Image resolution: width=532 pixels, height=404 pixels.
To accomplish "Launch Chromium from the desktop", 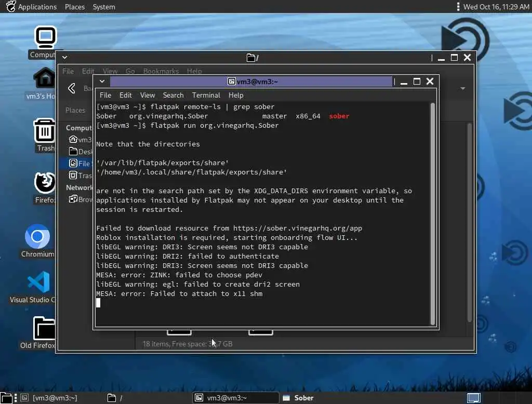I will pyautogui.click(x=37, y=236).
